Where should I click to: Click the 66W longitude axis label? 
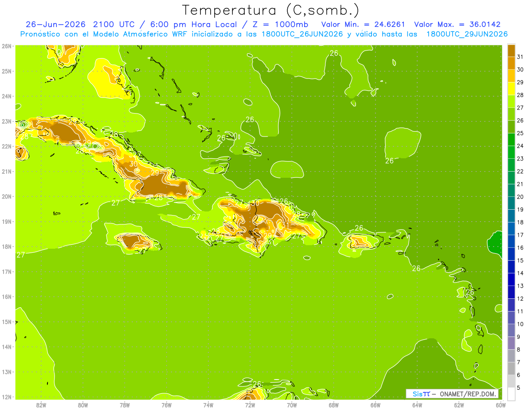tap(375, 405)
